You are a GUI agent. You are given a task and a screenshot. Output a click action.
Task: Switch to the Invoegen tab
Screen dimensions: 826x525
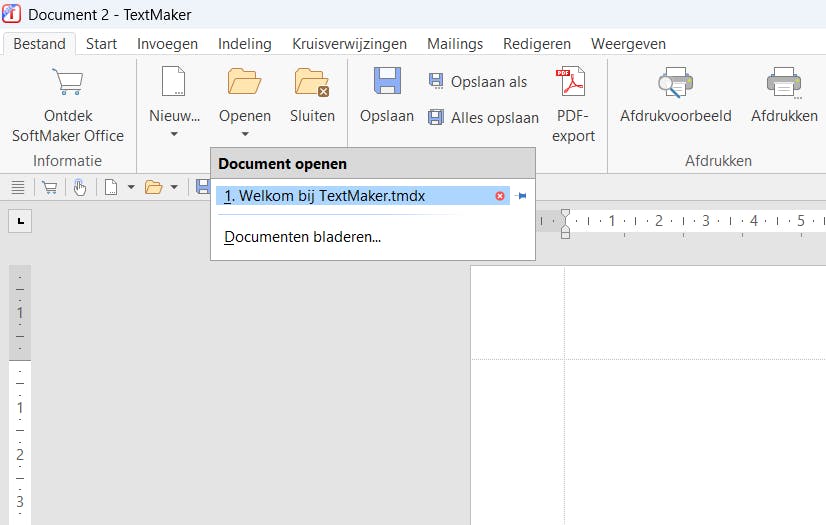[x=168, y=44]
